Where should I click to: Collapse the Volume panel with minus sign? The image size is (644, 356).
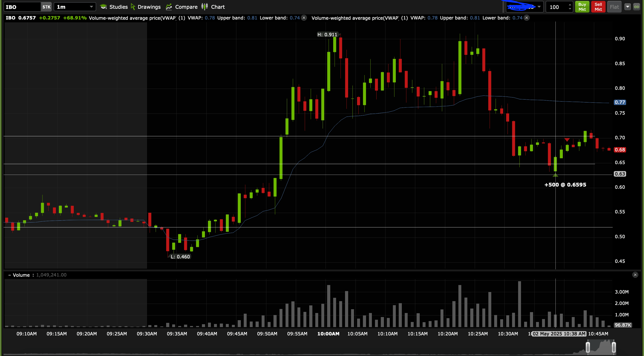click(9, 275)
